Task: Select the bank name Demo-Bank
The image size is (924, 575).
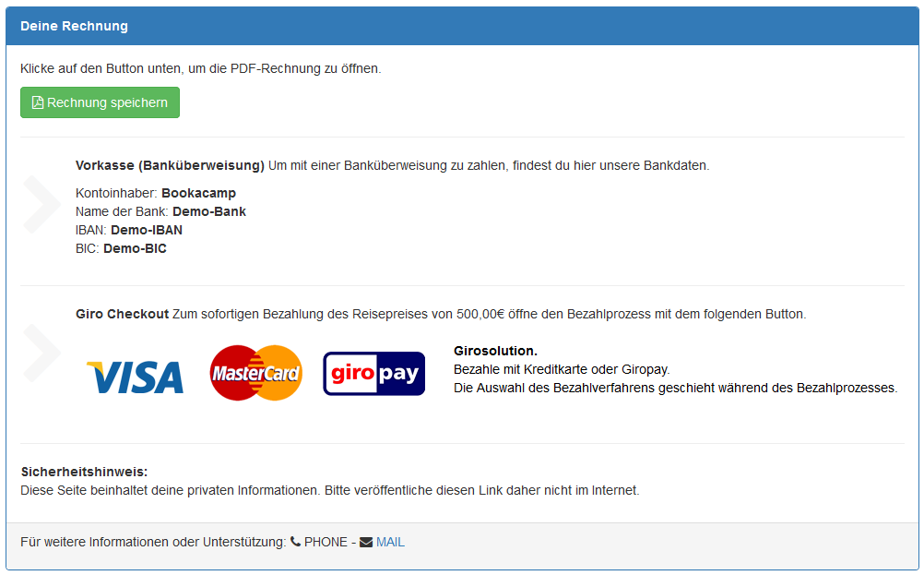Action: [209, 211]
